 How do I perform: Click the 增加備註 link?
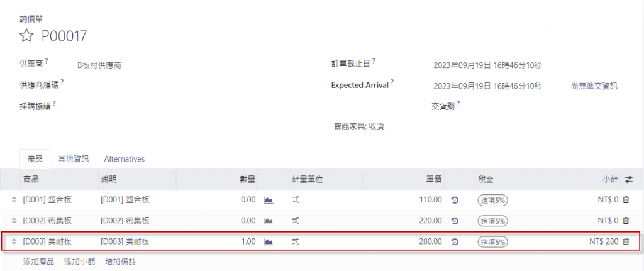pyautogui.click(x=121, y=261)
